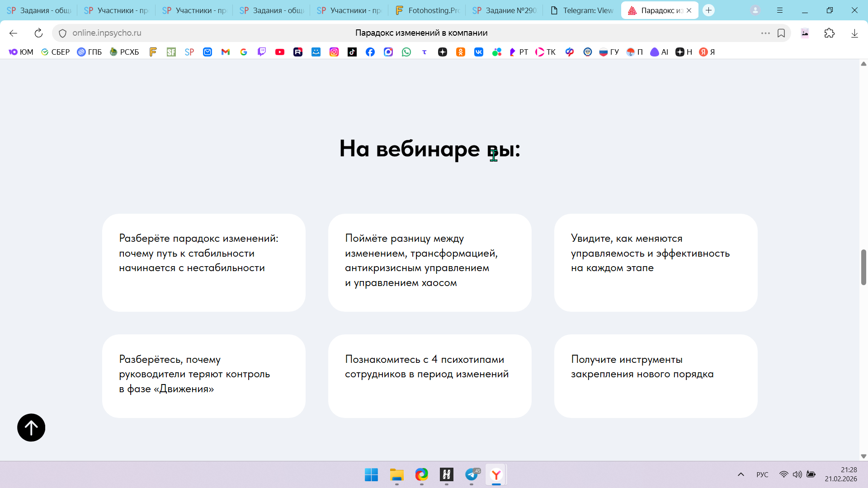This screenshot has height=488, width=868.
Task: Switch to the Telegram: View tab
Action: pos(582,10)
